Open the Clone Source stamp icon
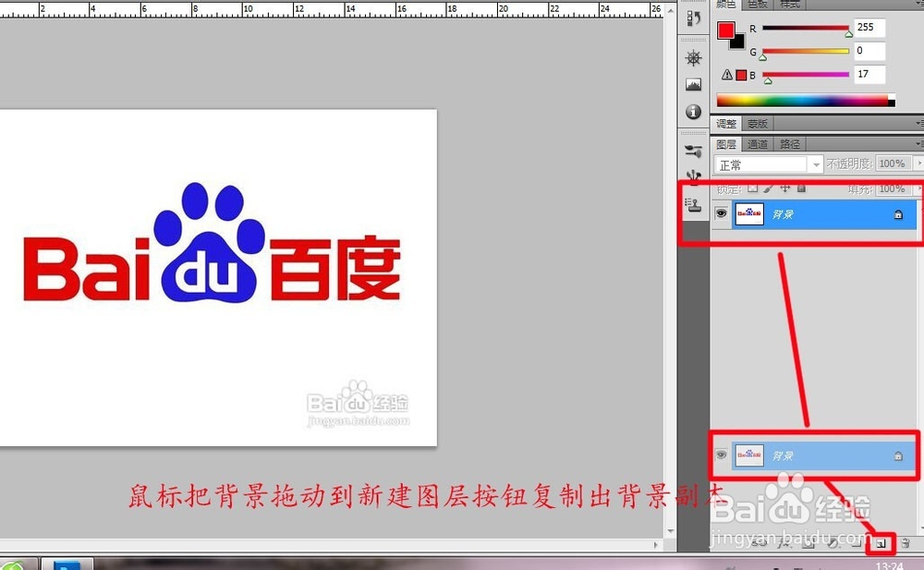 click(694, 204)
